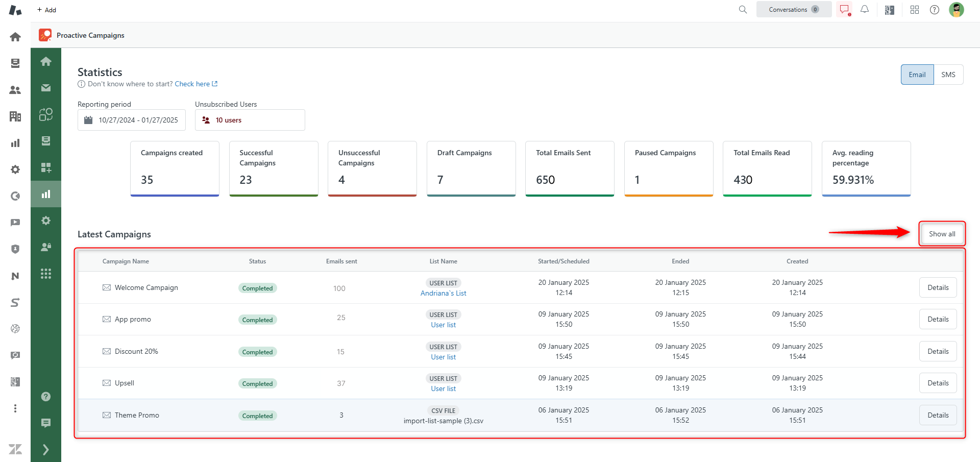Open the green sidebar lists icon

click(46, 141)
